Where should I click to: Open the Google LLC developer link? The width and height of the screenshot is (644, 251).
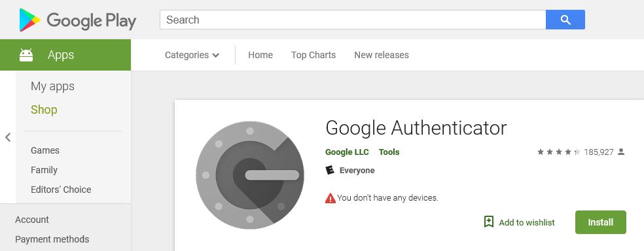click(347, 152)
